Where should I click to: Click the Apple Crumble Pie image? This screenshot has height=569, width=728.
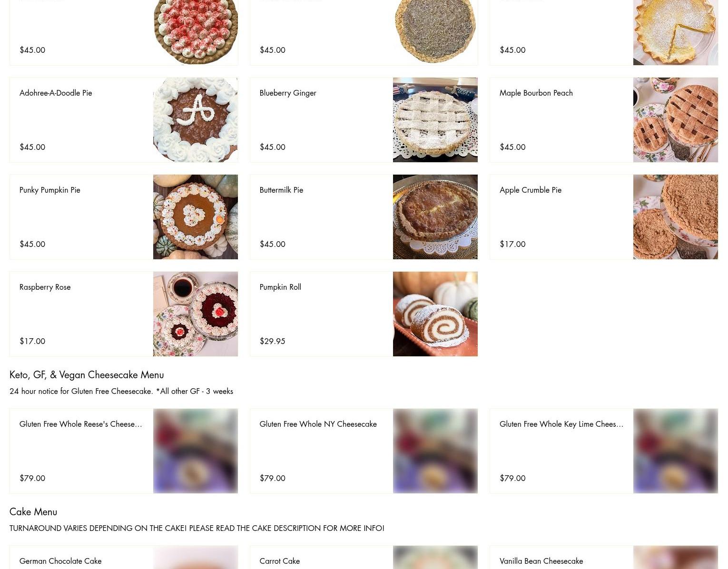click(675, 217)
